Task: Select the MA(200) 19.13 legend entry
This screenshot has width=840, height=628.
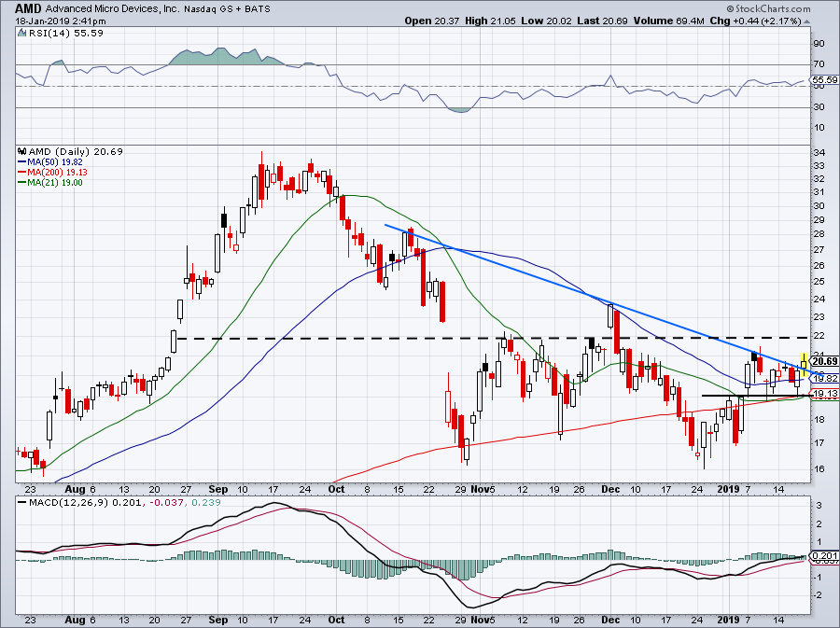Action: tap(57, 173)
